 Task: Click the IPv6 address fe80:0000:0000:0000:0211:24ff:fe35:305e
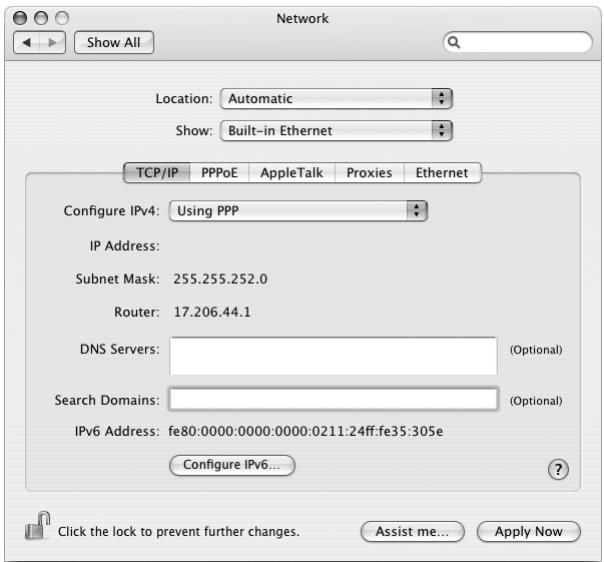(306, 431)
